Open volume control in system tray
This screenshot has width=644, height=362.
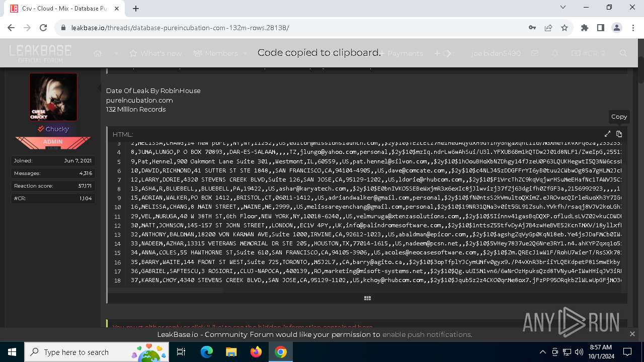pyautogui.click(x=579, y=352)
